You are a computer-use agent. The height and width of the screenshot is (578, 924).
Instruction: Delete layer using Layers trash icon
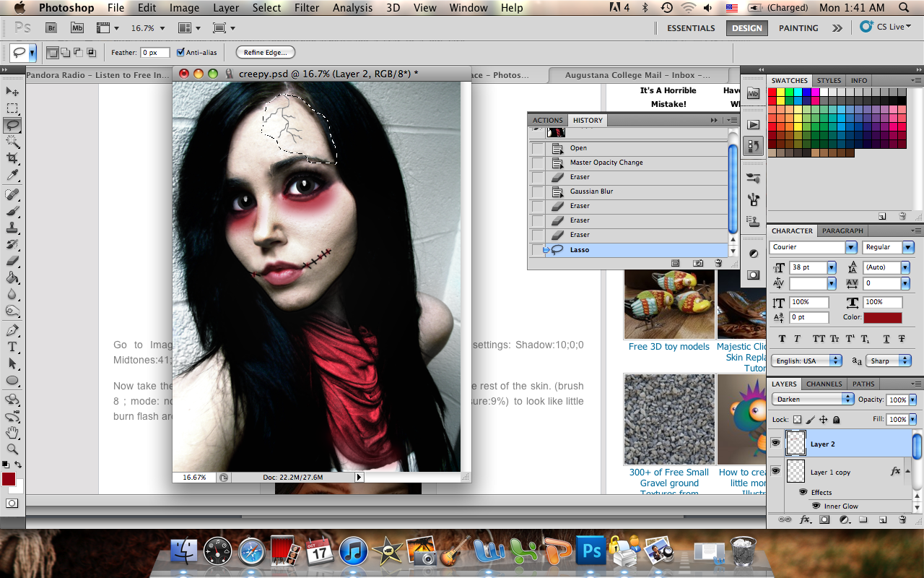point(902,519)
